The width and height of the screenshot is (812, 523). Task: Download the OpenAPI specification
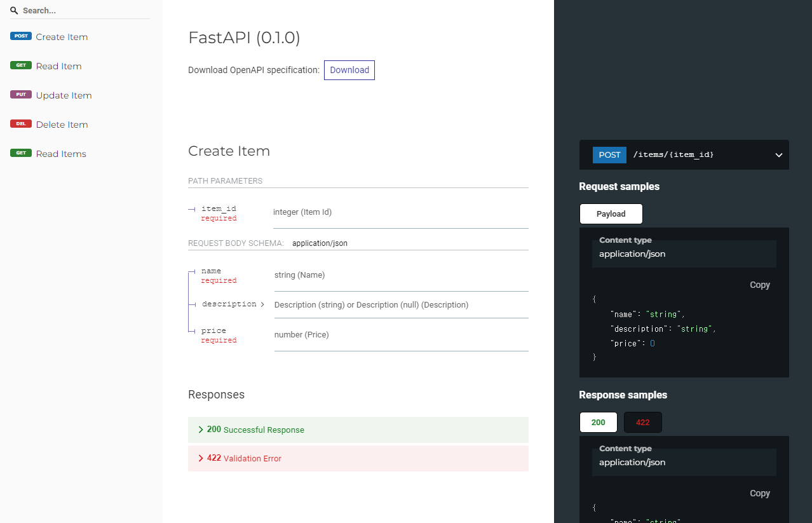(349, 70)
